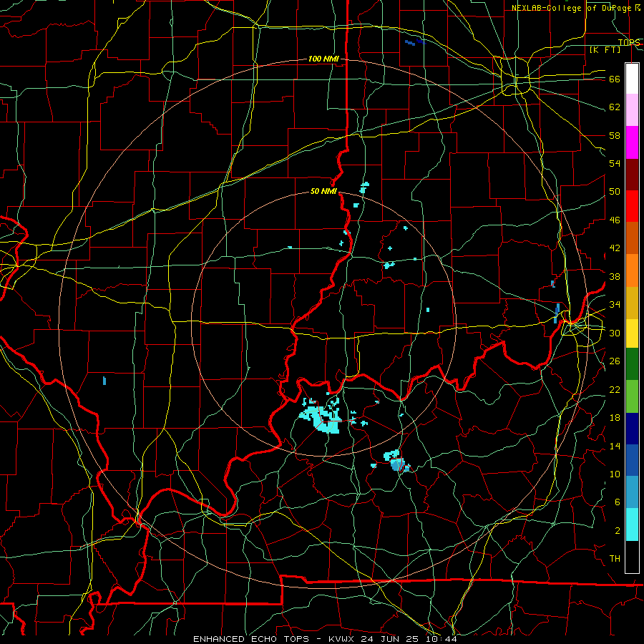Click the "14" scale value
Screen dimensions: 644x644
coord(615,447)
